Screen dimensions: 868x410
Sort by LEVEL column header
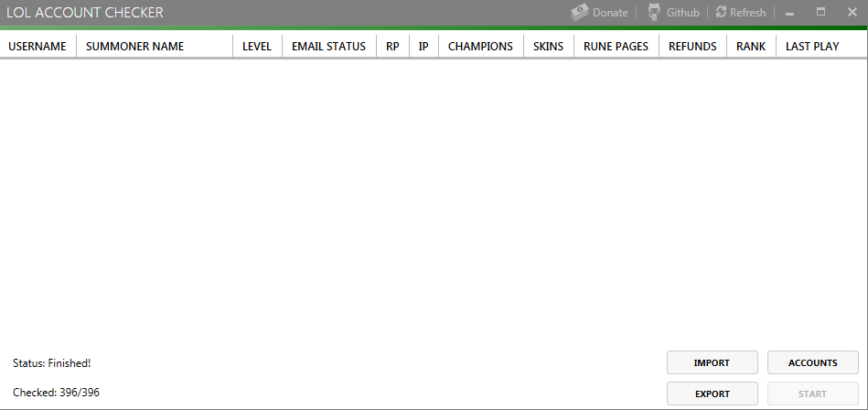(257, 47)
